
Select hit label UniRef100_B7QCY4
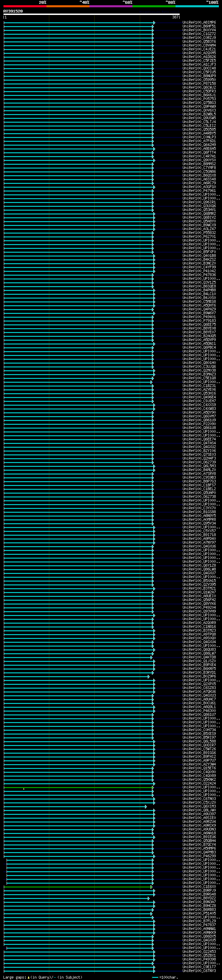click(x=199, y=844)
